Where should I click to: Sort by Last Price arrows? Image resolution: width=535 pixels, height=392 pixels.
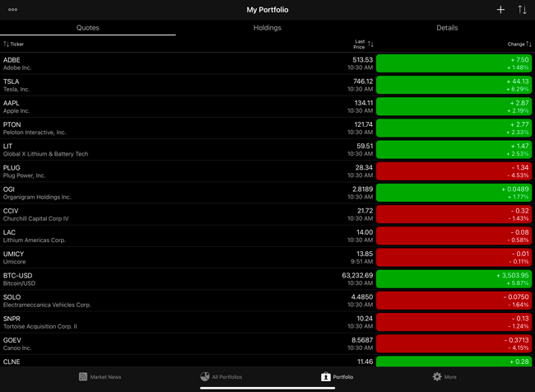tap(371, 44)
